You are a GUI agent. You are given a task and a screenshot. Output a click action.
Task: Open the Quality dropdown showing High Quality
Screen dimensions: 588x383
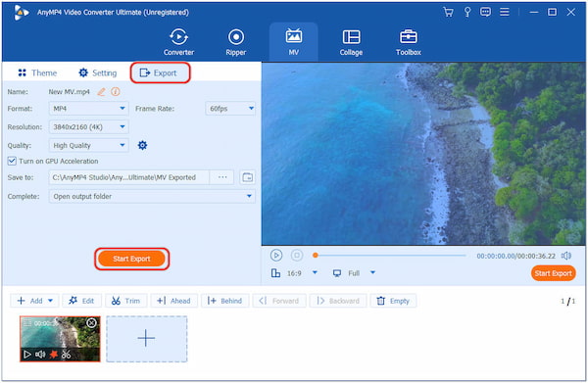[88, 145]
